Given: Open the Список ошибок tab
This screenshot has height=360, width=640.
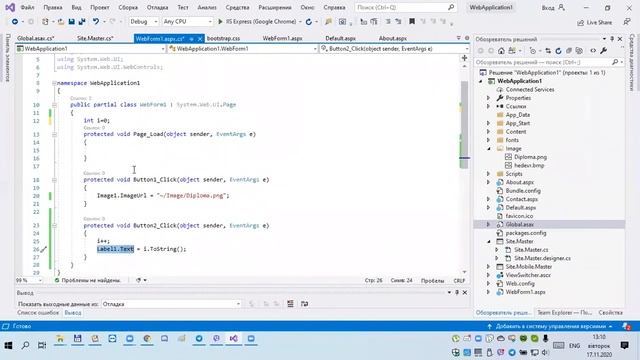Looking at the screenshot, I should [x=38, y=313].
